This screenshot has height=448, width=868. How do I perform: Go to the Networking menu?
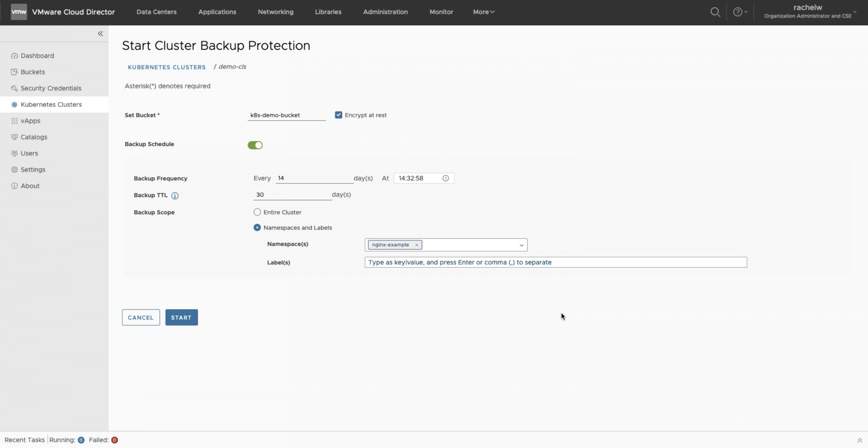tap(275, 12)
